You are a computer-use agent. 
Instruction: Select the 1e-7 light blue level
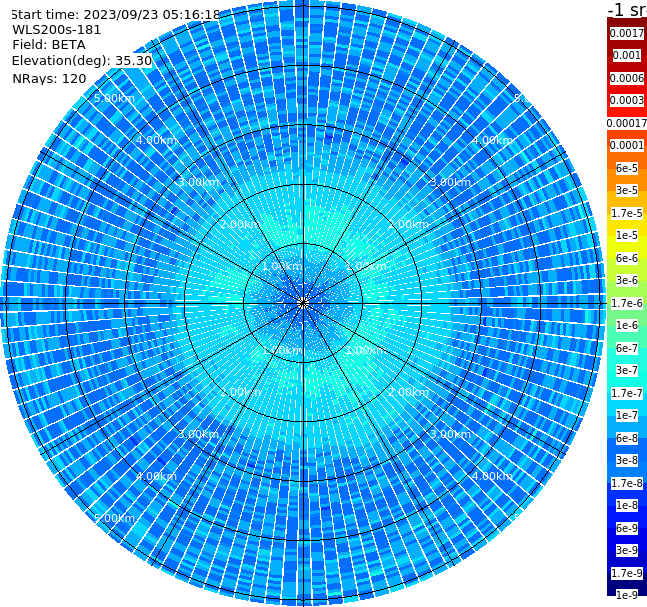[x=627, y=416]
